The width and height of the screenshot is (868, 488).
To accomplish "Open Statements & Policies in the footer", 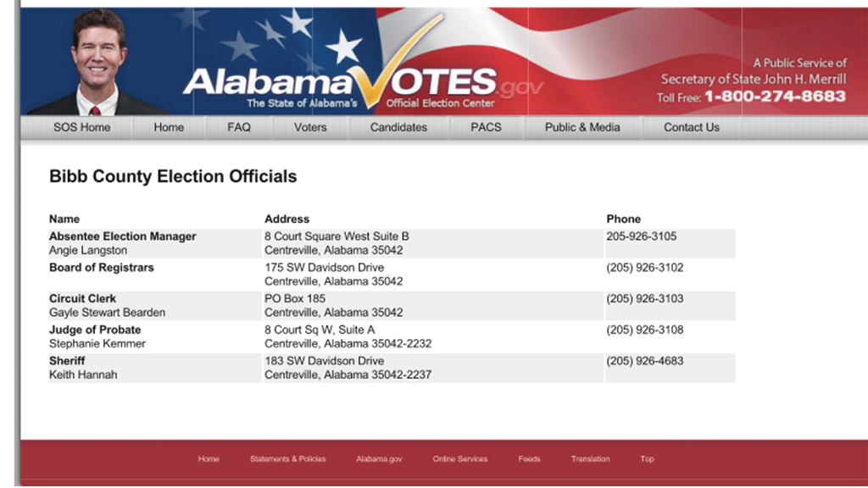I will (x=288, y=458).
